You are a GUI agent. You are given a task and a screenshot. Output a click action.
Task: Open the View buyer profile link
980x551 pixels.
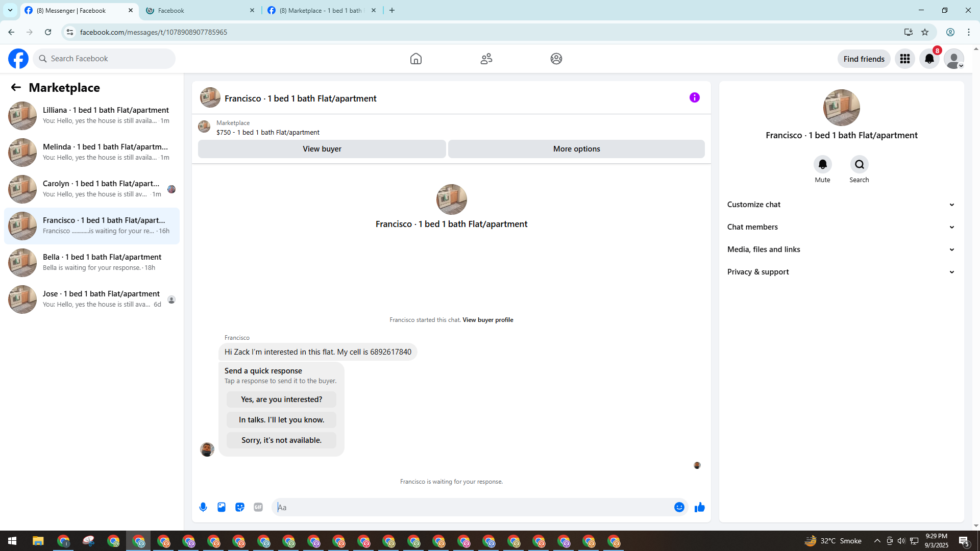point(488,320)
